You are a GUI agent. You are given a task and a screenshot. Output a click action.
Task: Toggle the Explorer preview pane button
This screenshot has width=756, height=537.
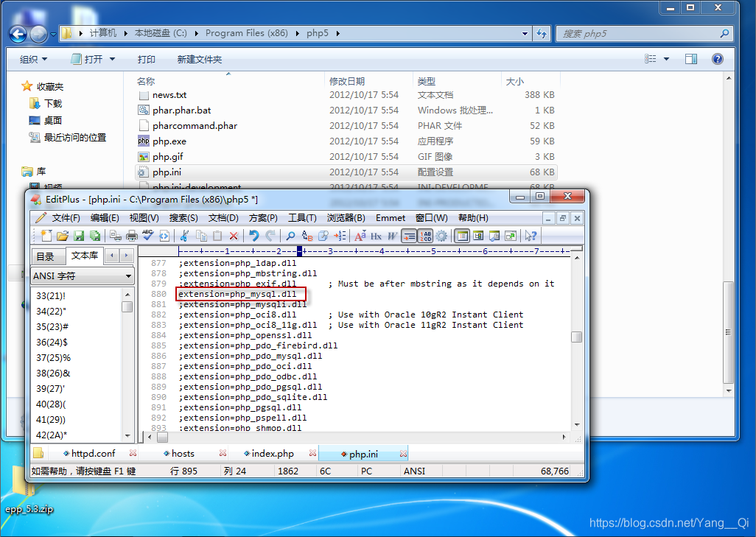[x=691, y=59]
